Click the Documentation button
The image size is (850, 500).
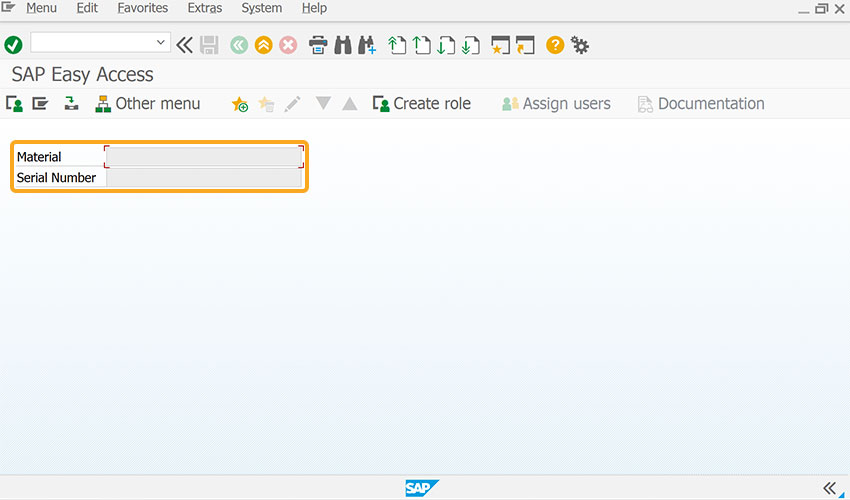click(701, 104)
